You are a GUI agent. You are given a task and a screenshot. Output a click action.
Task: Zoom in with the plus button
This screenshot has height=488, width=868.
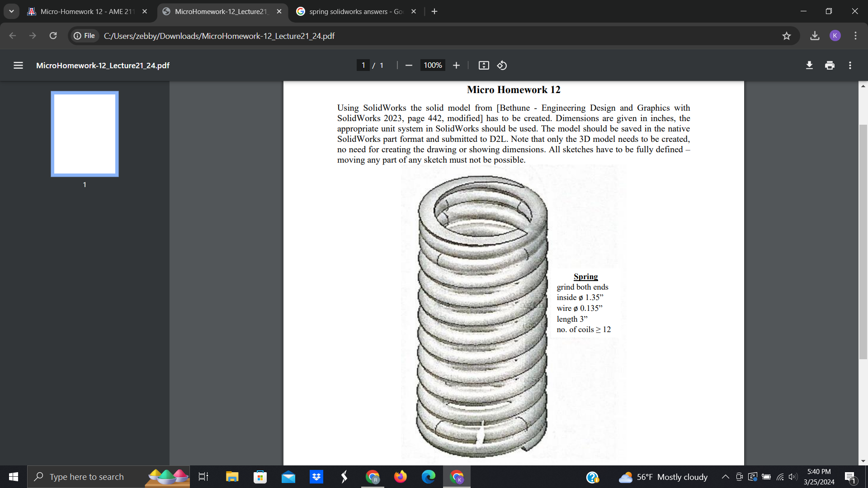tap(456, 66)
